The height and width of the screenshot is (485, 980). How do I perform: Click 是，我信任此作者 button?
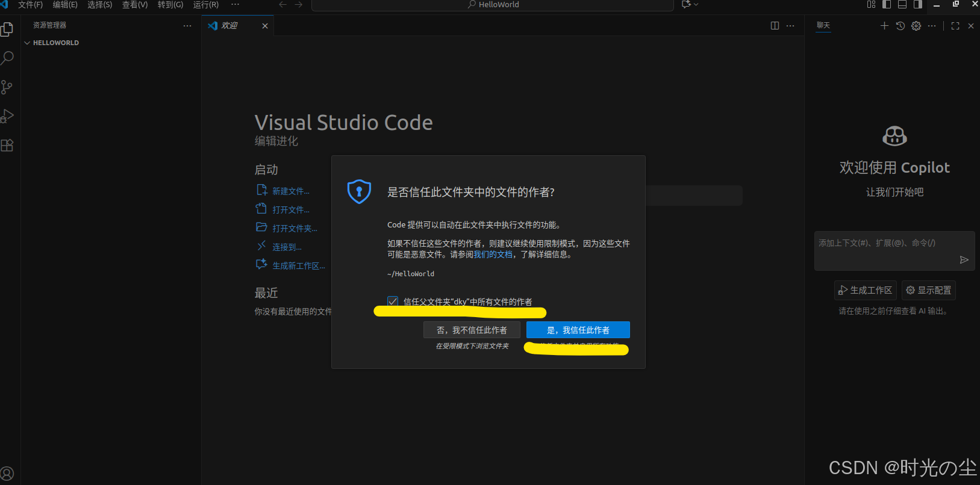[578, 330]
